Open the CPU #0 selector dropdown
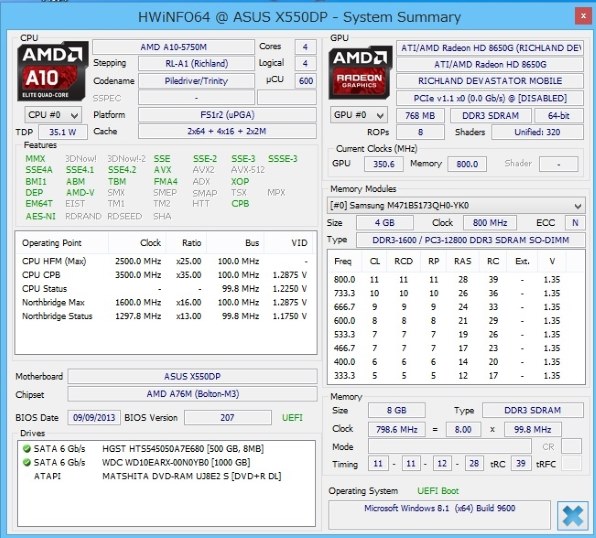Screen dimensions: 596x538 click(53, 115)
